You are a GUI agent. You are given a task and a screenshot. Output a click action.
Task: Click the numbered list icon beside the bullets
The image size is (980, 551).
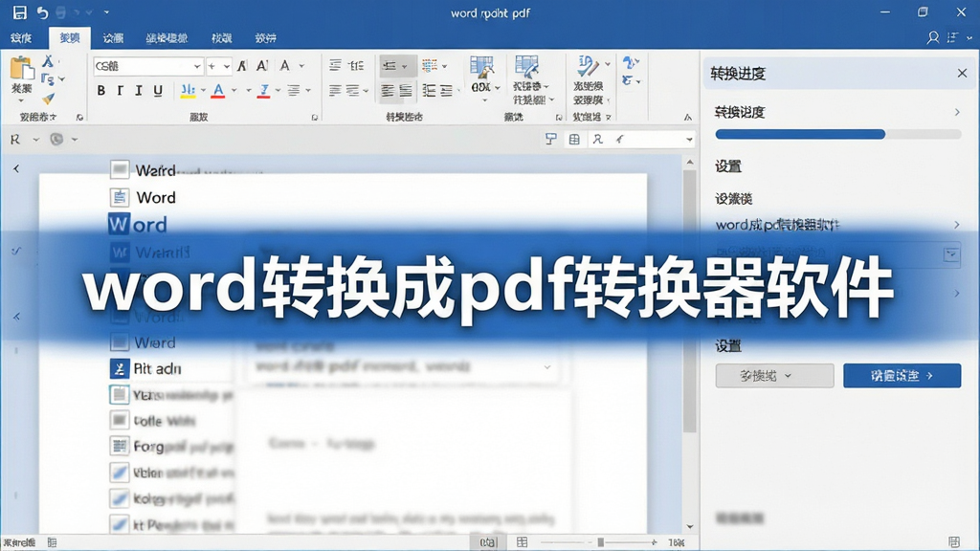[356, 66]
